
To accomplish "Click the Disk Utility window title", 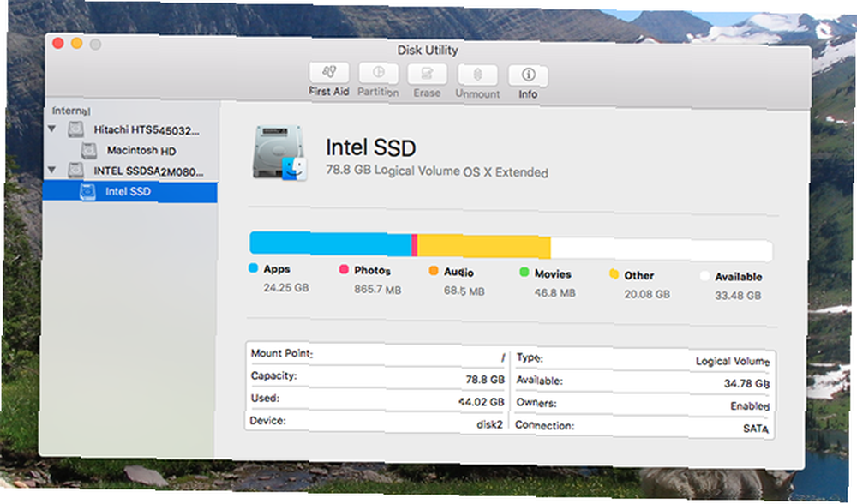I will (x=428, y=51).
